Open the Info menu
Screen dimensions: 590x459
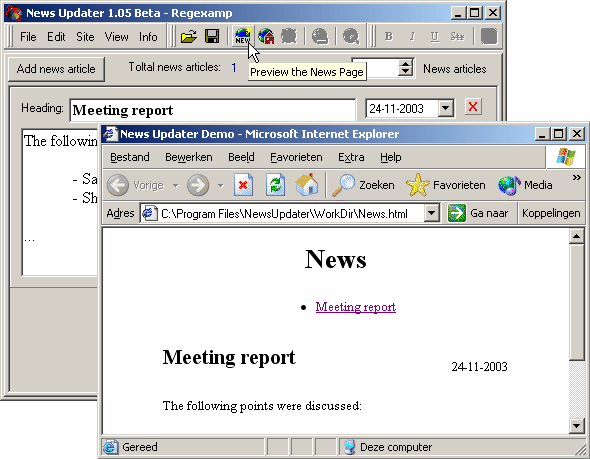148,36
